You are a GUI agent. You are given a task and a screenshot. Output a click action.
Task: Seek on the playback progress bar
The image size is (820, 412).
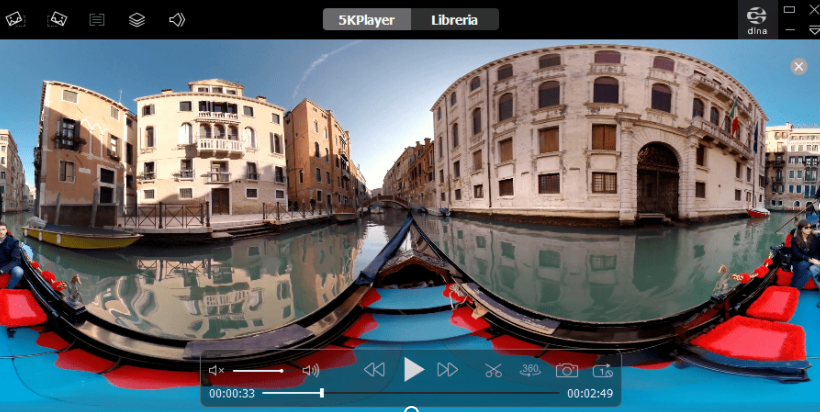pos(411,393)
